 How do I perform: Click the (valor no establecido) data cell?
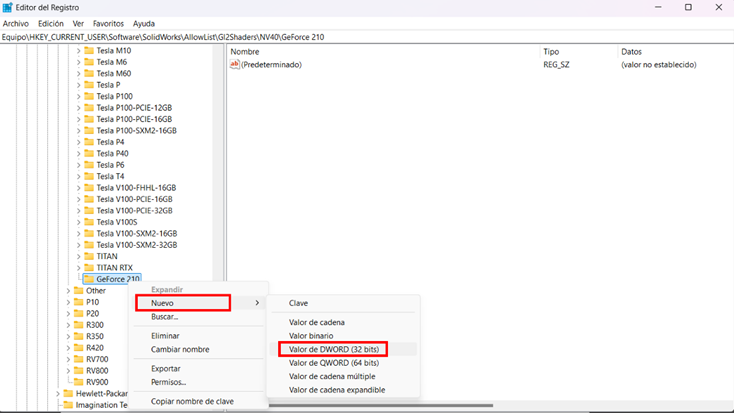click(659, 65)
